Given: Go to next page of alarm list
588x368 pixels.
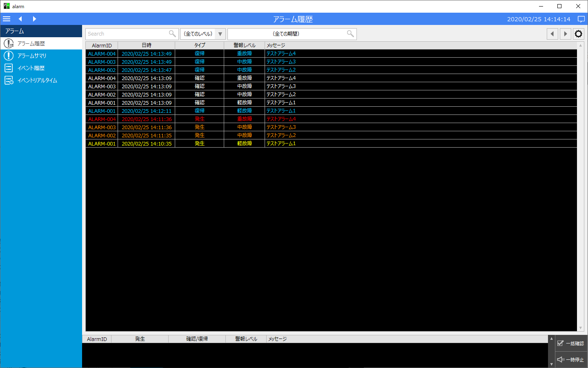Looking at the screenshot, I should [565, 34].
